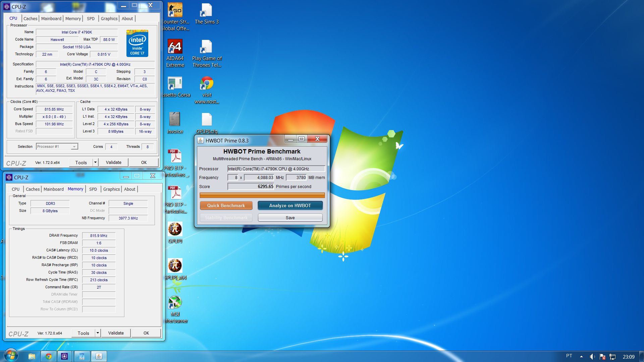Launch the GPUPI desktop icon

click(175, 233)
